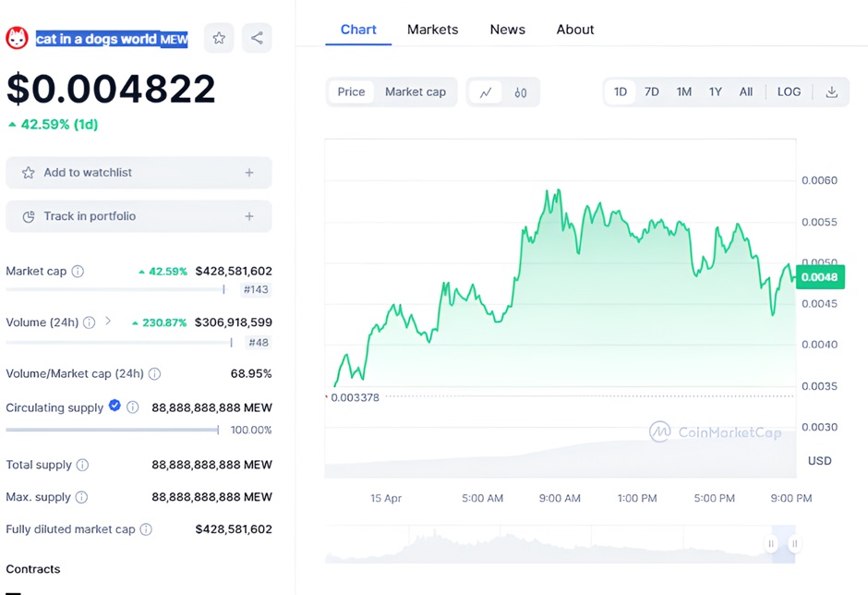
Task: Click plus on Add to watchlist
Action: 249,173
